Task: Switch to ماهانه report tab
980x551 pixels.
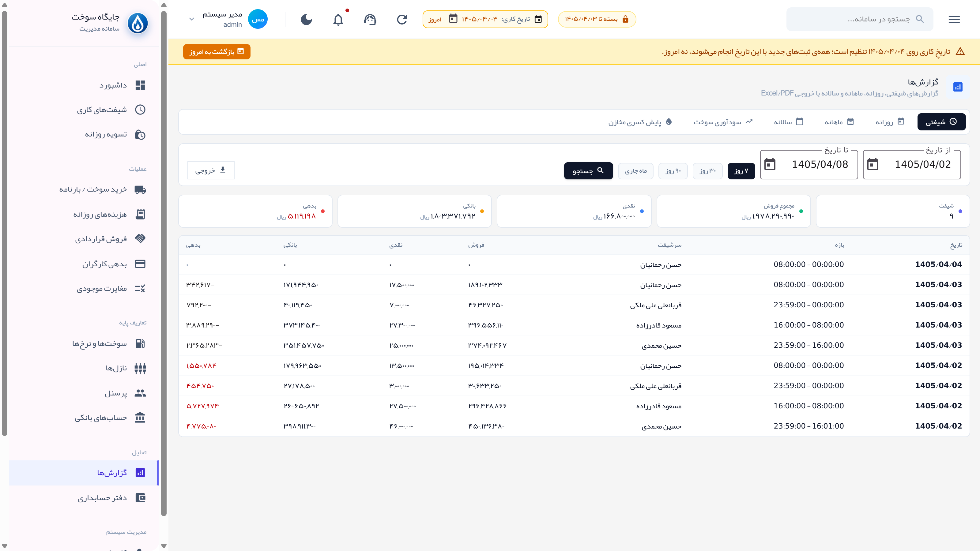Action: [x=839, y=122]
